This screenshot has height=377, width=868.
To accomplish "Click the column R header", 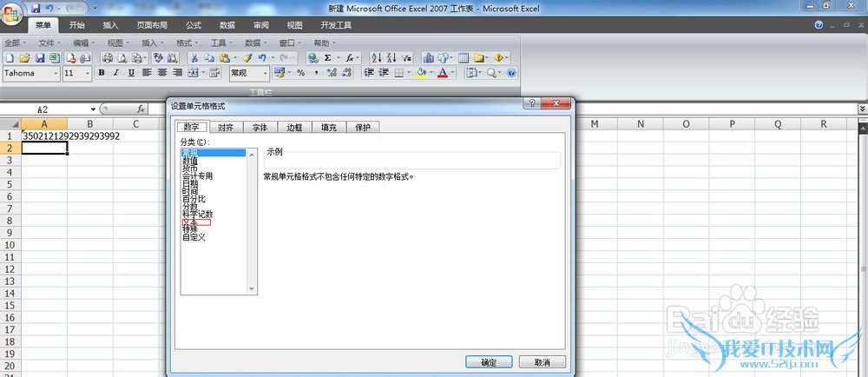I will (823, 124).
